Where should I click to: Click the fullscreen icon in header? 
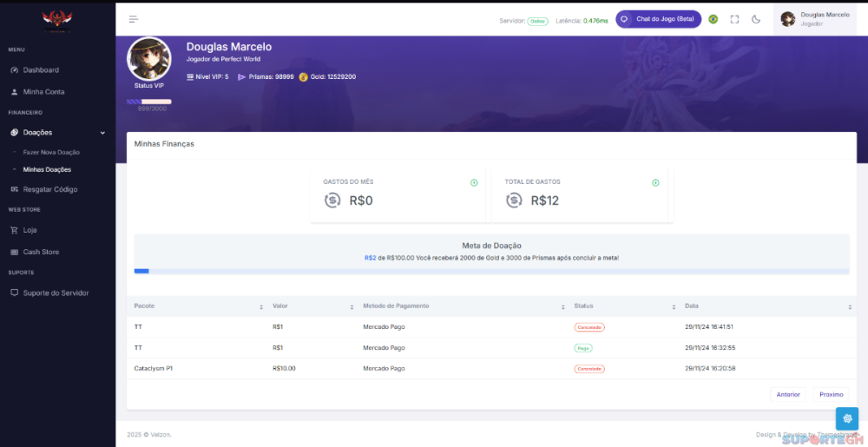tap(735, 19)
